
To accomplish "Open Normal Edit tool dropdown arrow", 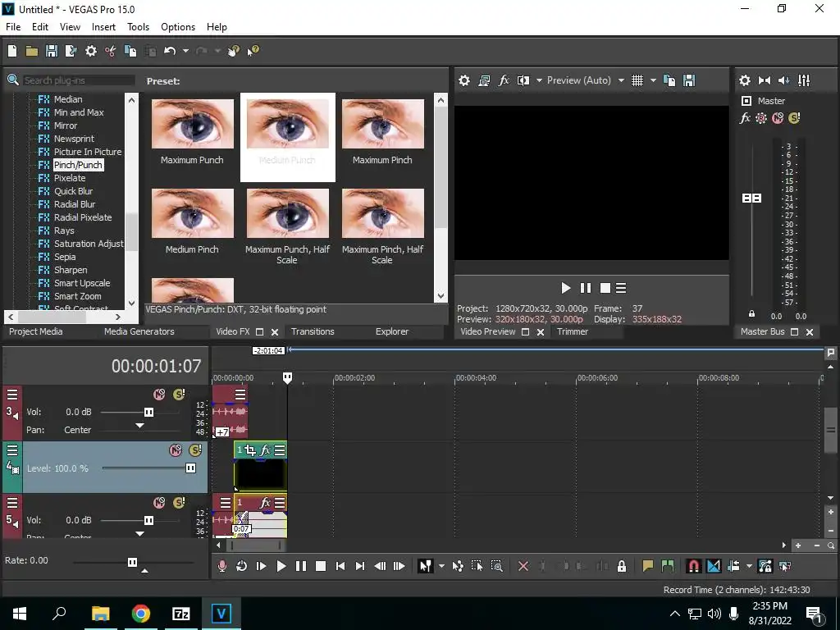I will (x=441, y=566).
